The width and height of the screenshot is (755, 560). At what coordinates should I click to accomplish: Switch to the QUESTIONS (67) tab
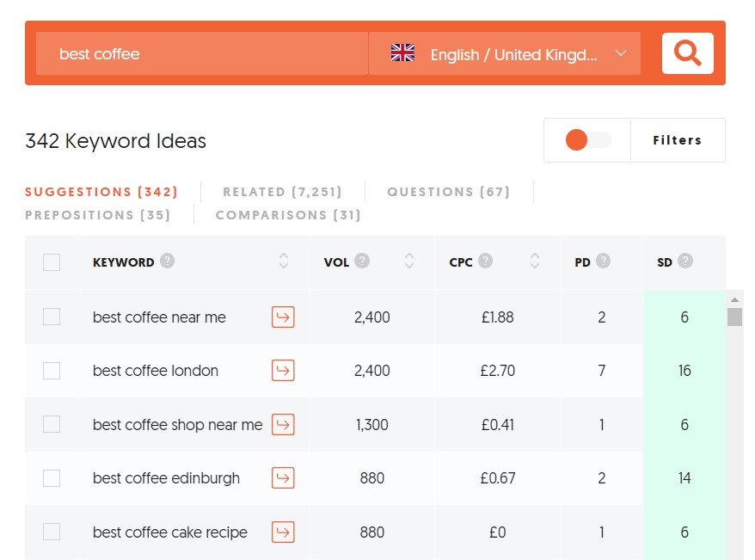point(448,192)
